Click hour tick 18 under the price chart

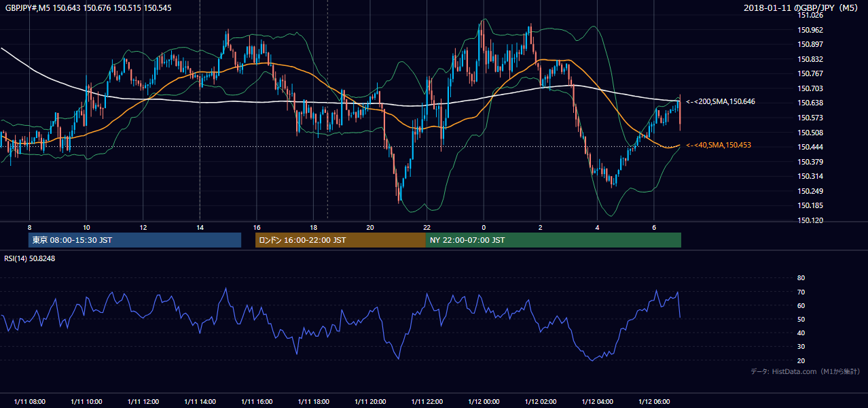click(313, 227)
